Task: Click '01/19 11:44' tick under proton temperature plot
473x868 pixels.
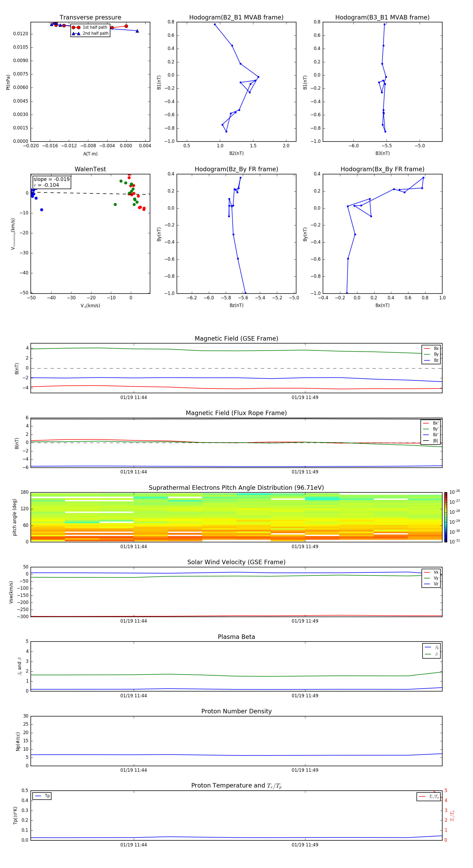Action: 134,845
